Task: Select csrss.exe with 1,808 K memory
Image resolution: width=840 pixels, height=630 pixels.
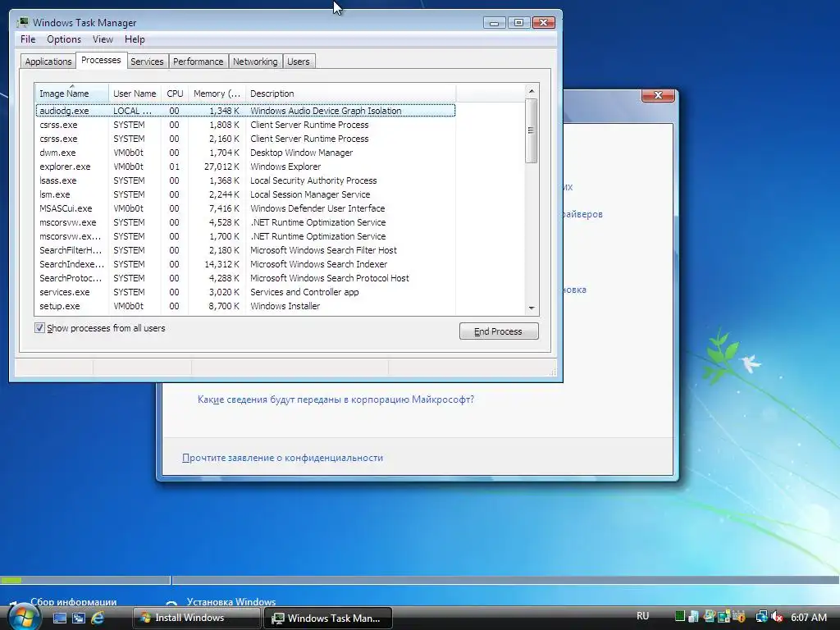Action: (245, 125)
